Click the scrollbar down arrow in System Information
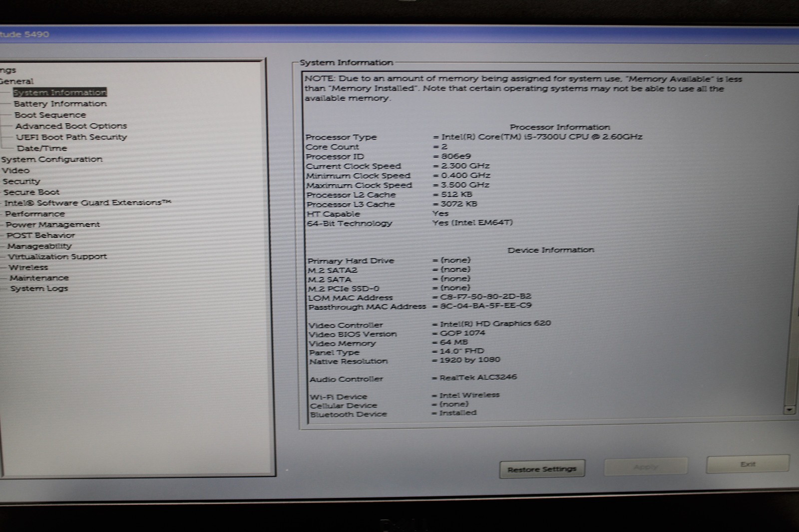This screenshot has height=532, width=799. point(790,410)
